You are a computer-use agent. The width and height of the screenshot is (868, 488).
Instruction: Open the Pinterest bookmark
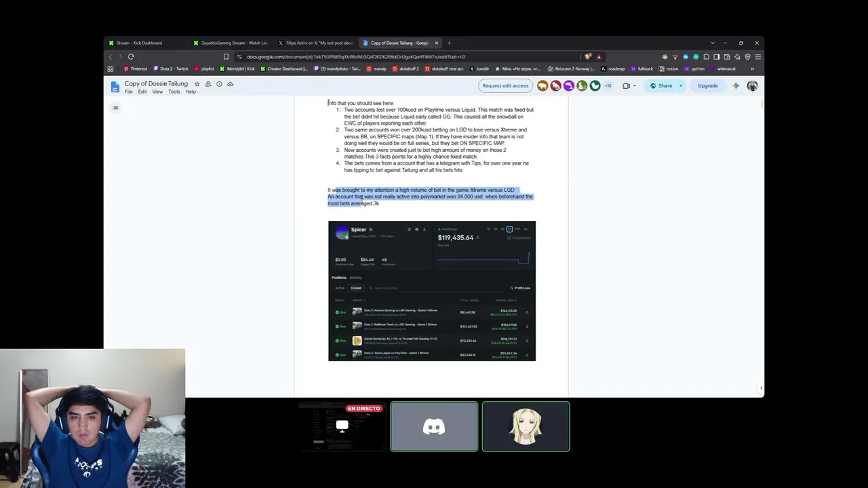point(135,68)
